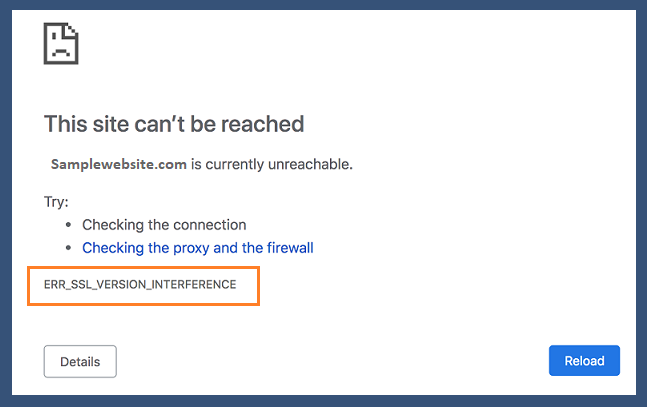The width and height of the screenshot is (647, 407).
Task: Click the ERR_SSL_VERSION_INTERFERENCE error code
Action: click(140, 284)
